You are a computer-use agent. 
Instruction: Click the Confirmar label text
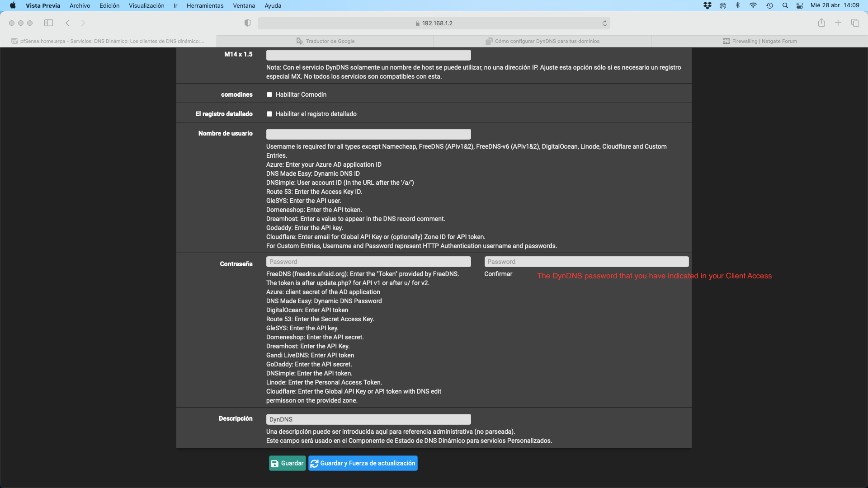click(x=498, y=274)
